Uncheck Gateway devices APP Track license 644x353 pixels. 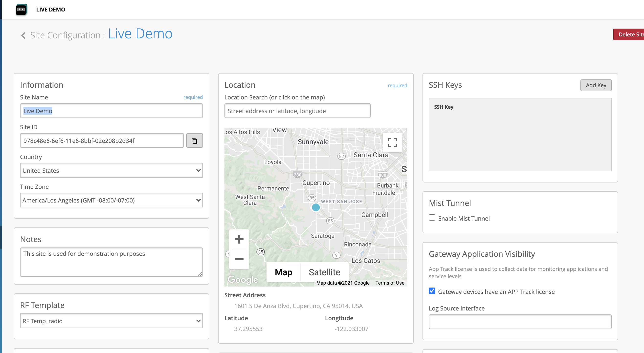(x=432, y=291)
